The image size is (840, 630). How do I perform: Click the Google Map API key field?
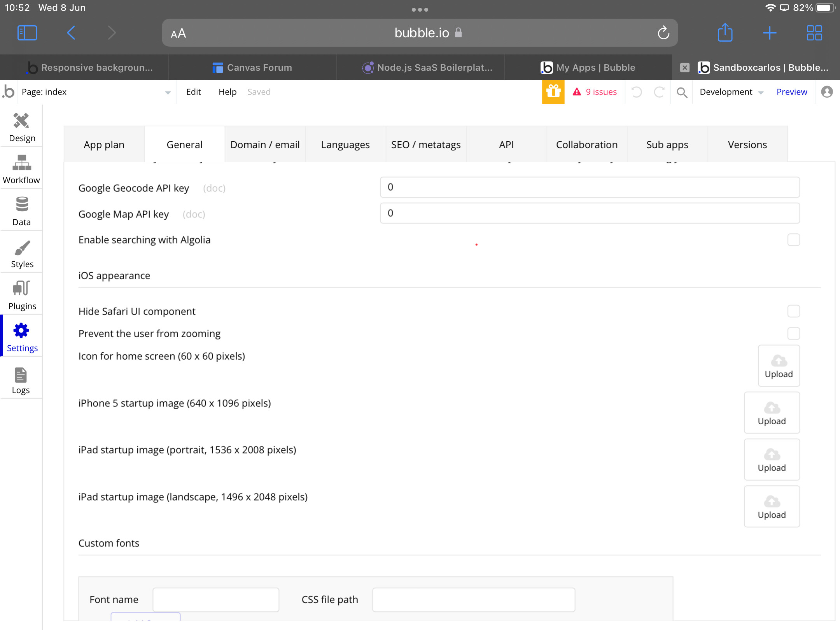590,213
